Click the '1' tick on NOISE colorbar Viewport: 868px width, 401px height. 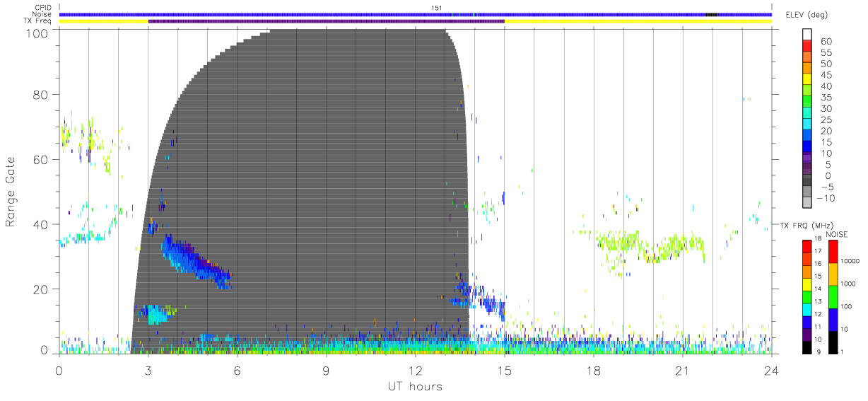[843, 351]
